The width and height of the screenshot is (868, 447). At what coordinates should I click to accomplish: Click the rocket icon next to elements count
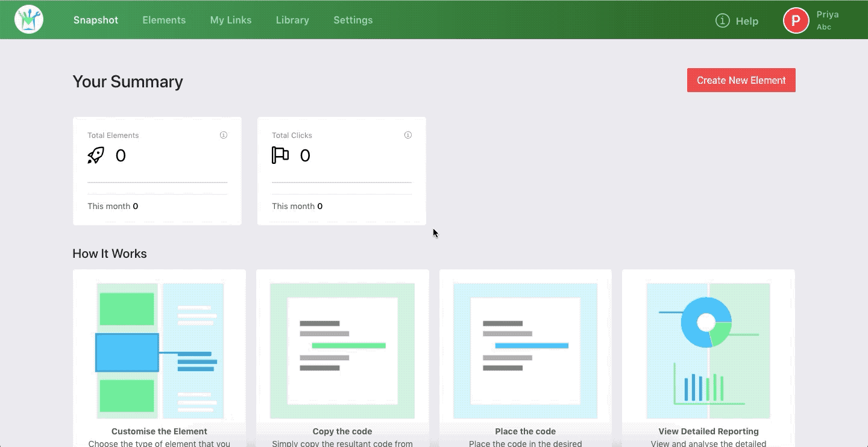[95, 155]
